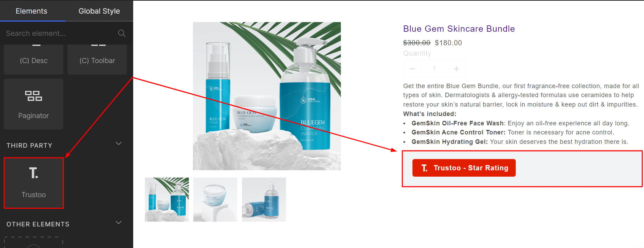This screenshot has height=248, width=644.
Task: Click the Trustoo - Star Rating button
Action: click(x=464, y=168)
